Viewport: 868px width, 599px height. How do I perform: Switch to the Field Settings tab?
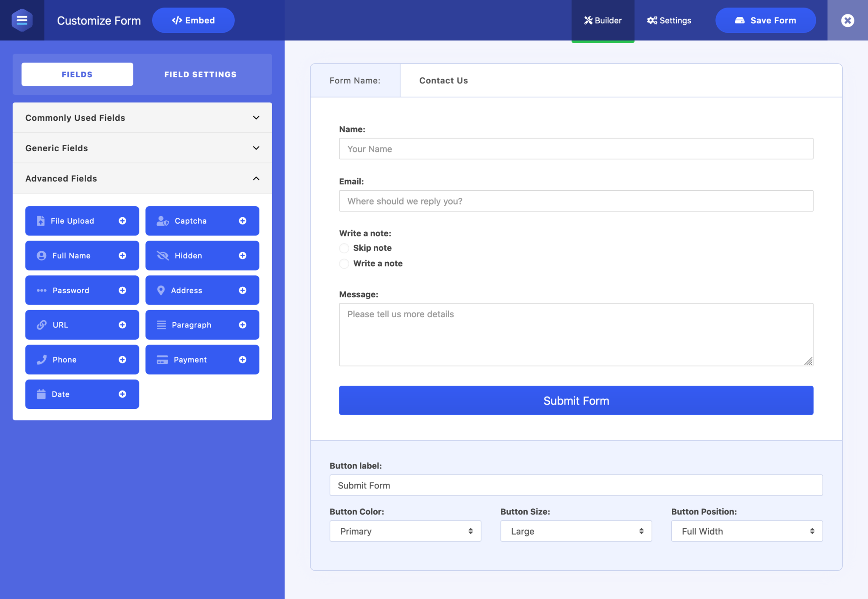pyautogui.click(x=200, y=74)
